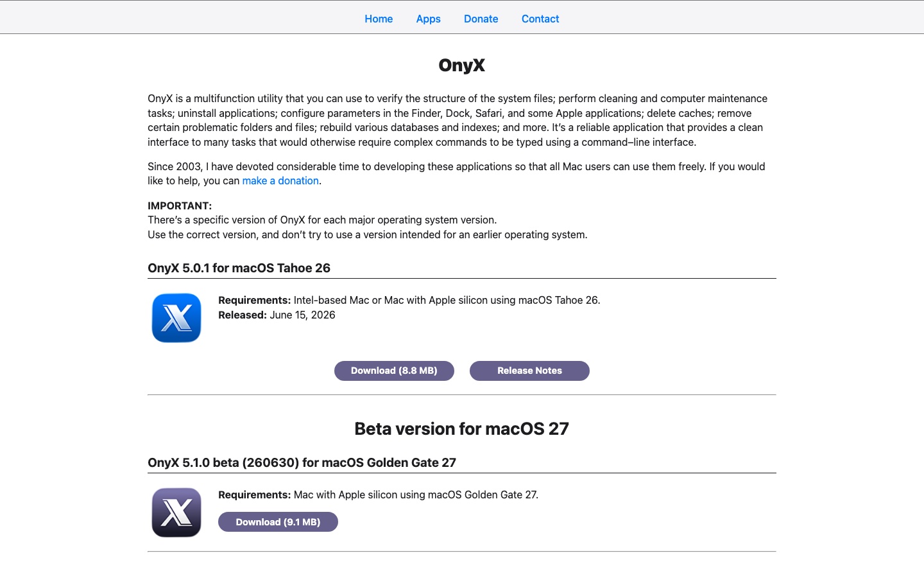Click the Golden Gate 27 requirements line

(378, 495)
